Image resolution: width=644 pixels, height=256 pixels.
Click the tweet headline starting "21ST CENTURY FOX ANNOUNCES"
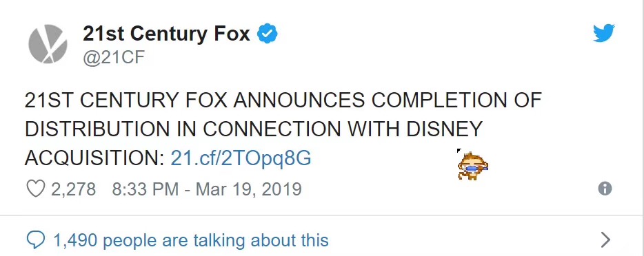(283, 129)
